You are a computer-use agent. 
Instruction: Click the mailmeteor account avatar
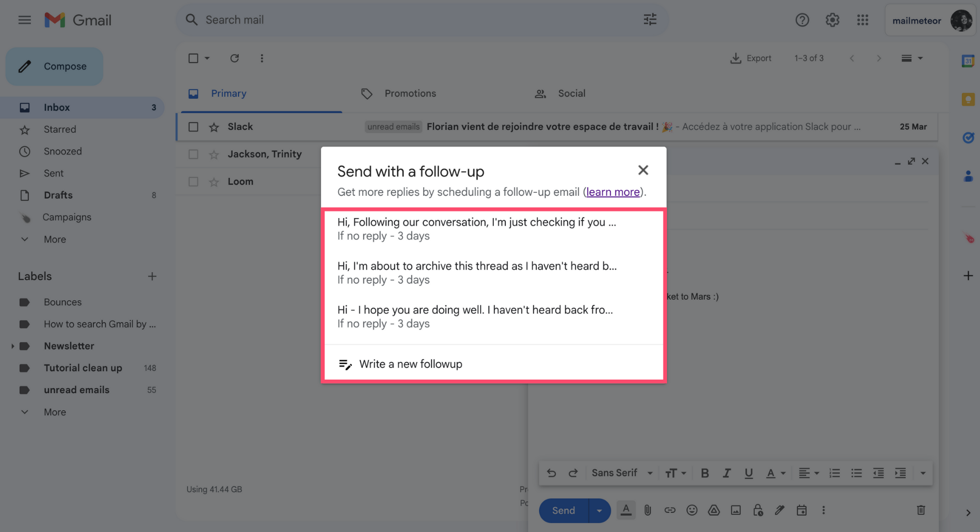[x=961, y=20]
